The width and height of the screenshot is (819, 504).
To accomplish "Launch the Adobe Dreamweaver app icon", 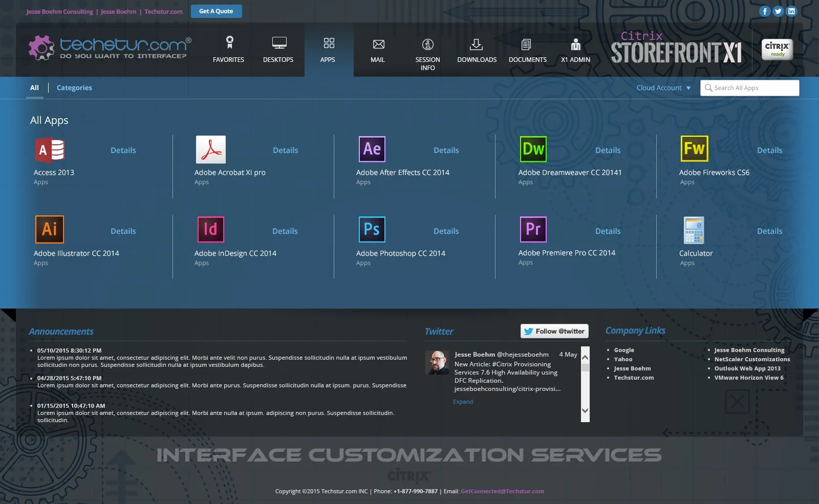I will 533,149.
